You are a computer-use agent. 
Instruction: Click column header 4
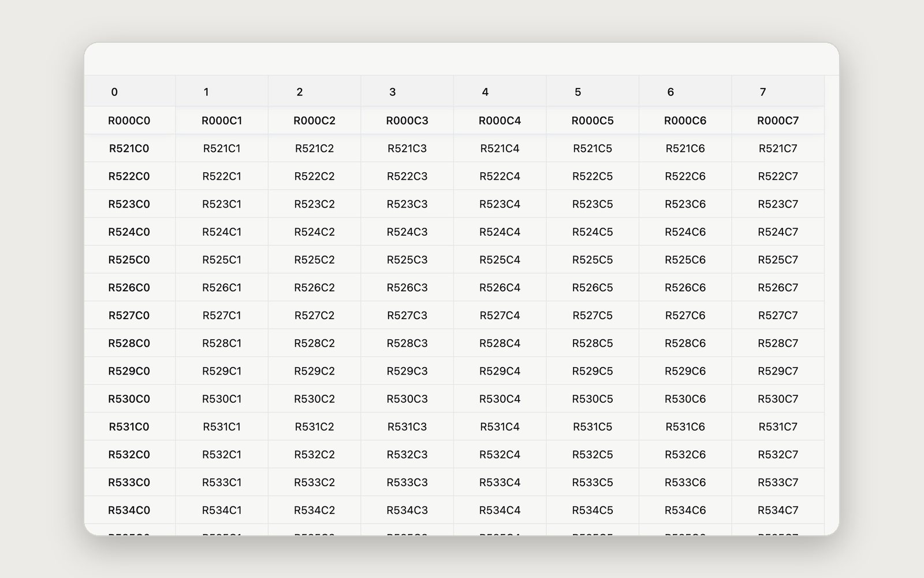pos(500,91)
